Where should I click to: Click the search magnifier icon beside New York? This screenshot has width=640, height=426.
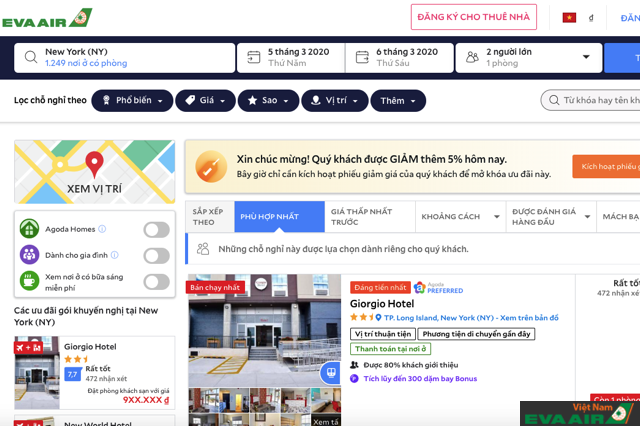[31, 57]
